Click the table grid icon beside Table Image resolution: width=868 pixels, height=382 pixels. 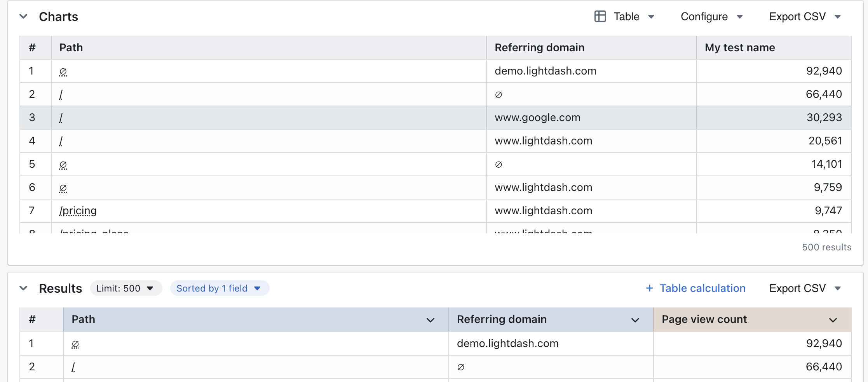click(x=600, y=16)
